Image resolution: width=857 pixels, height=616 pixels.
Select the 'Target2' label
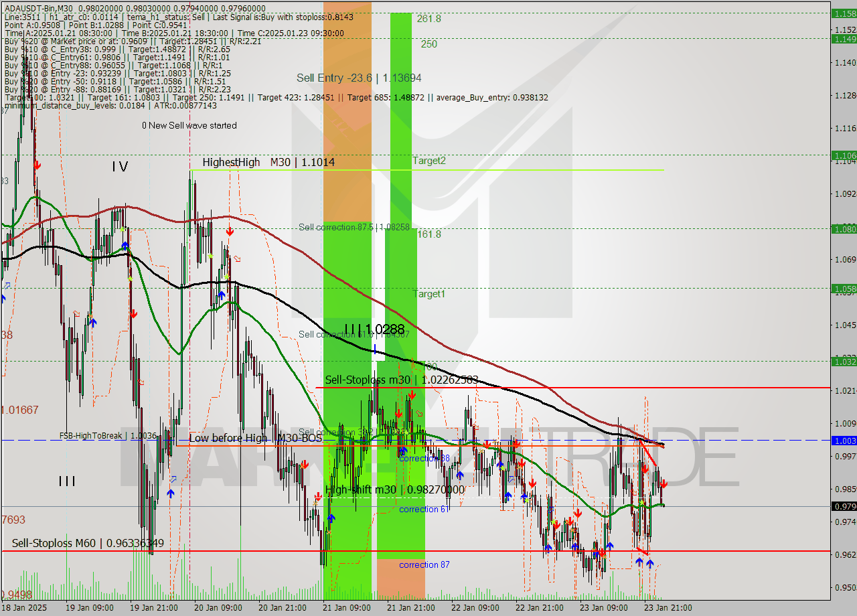pos(428,160)
